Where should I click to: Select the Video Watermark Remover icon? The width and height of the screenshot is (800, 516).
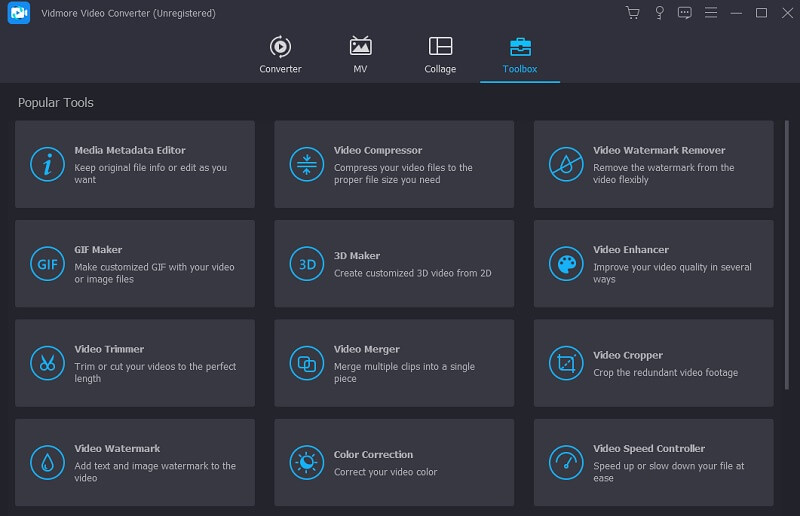point(566,164)
